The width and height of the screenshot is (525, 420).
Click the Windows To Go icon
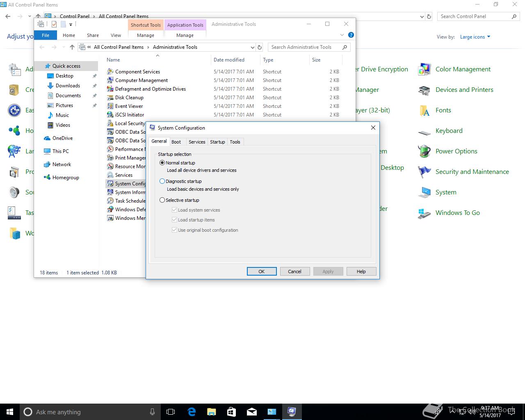pyautogui.click(x=424, y=213)
